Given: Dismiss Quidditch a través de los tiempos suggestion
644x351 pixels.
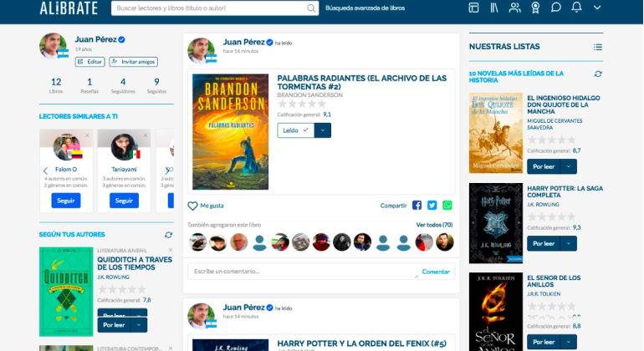Looking at the screenshot, I should coord(171,250).
